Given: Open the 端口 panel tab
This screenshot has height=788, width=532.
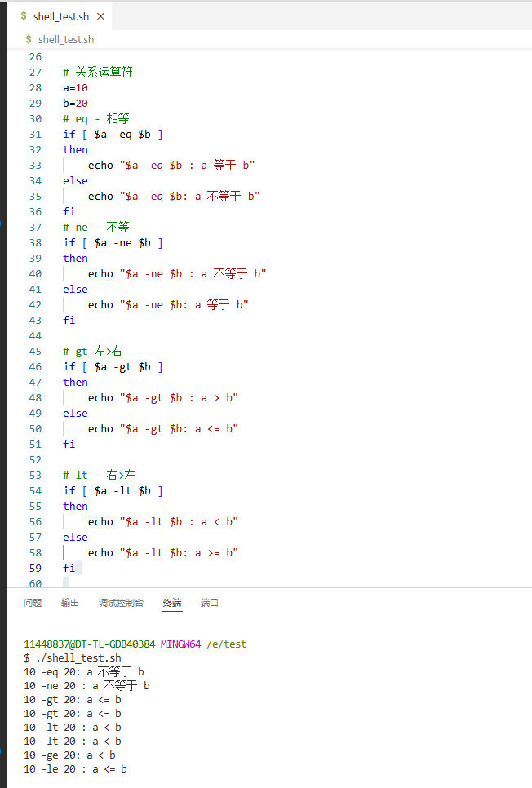Looking at the screenshot, I should click(209, 603).
